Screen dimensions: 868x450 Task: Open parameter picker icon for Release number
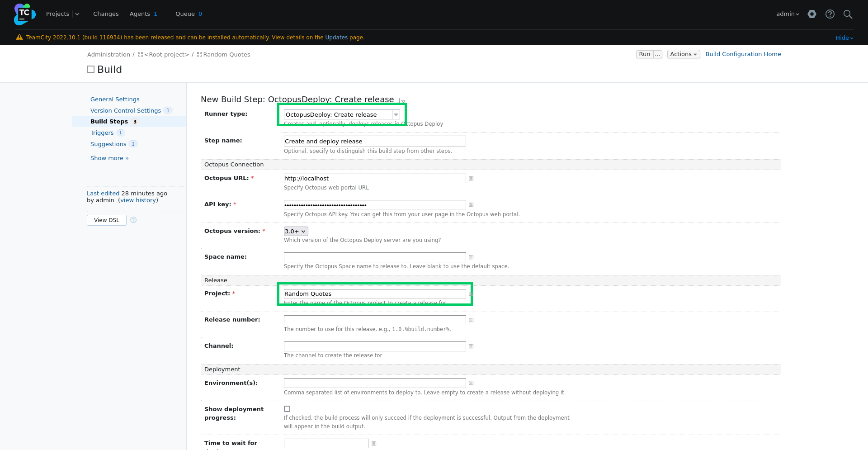tap(471, 320)
